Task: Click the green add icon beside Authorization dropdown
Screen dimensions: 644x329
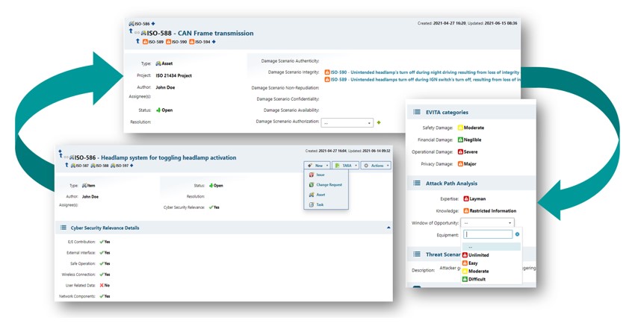Action: pyautogui.click(x=379, y=122)
